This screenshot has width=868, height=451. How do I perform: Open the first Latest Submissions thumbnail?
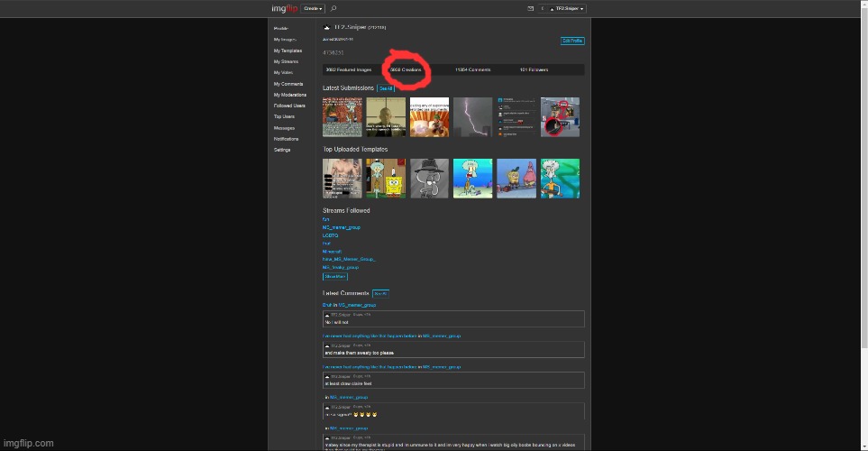tap(343, 117)
